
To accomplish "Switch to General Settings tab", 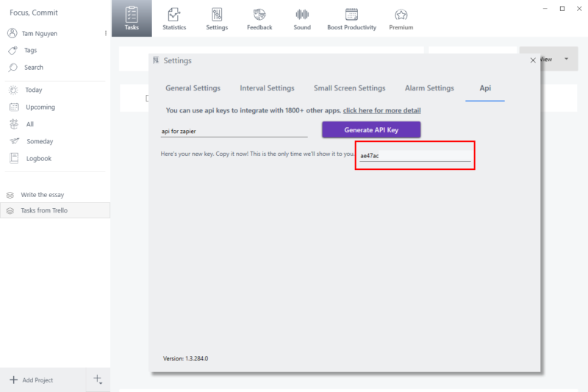I will (193, 88).
